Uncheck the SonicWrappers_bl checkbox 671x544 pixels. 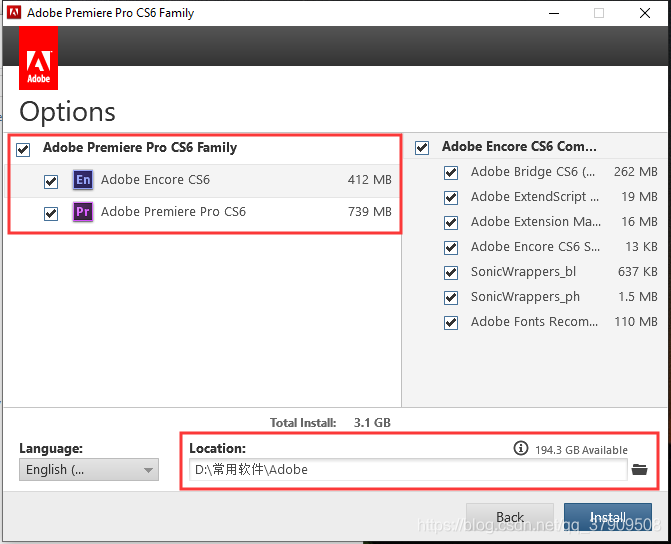[x=451, y=273]
